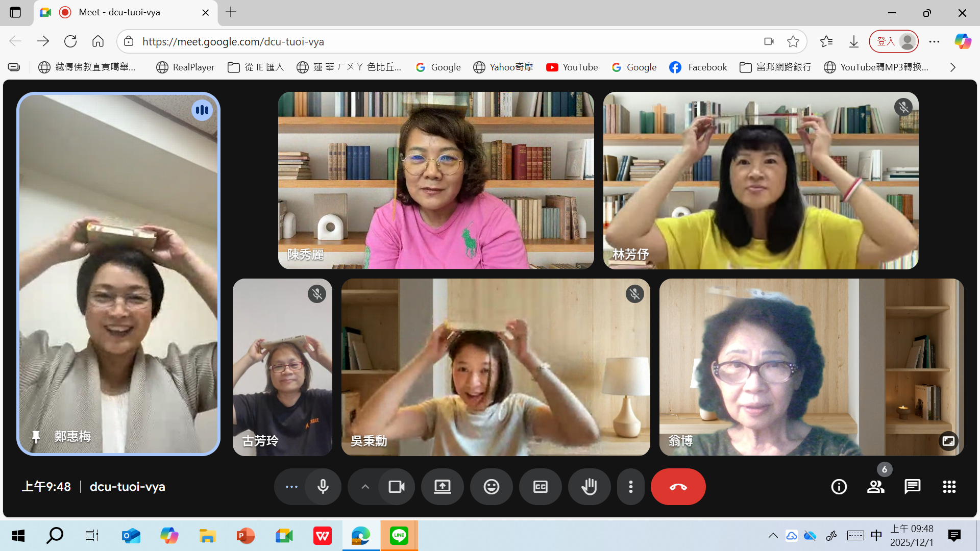Raise hand in the meeting
The height and width of the screenshot is (551, 980).
tap(589, 487)
